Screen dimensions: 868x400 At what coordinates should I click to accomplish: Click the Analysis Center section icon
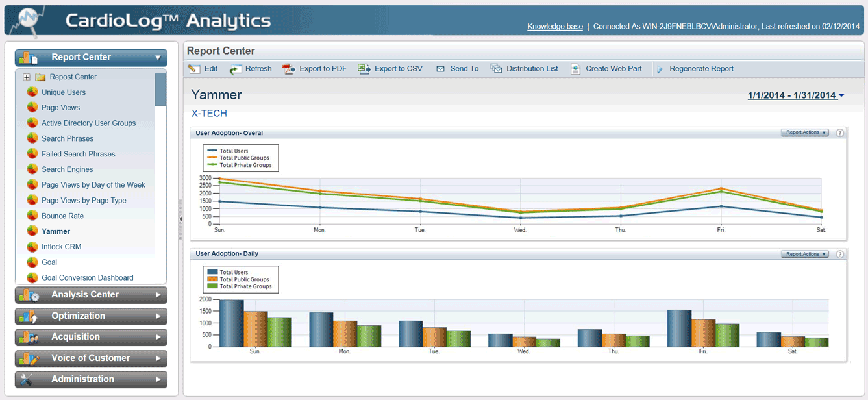pos(30,295)
